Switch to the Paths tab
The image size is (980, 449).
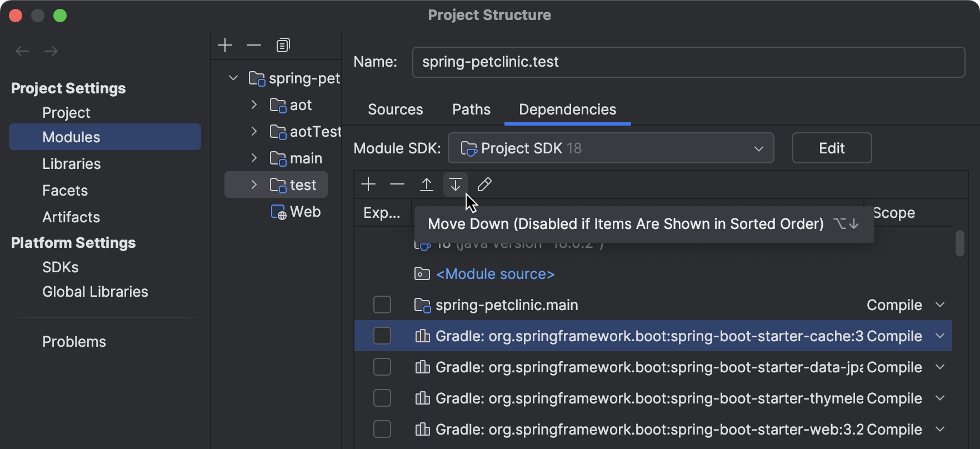point(471,109)
